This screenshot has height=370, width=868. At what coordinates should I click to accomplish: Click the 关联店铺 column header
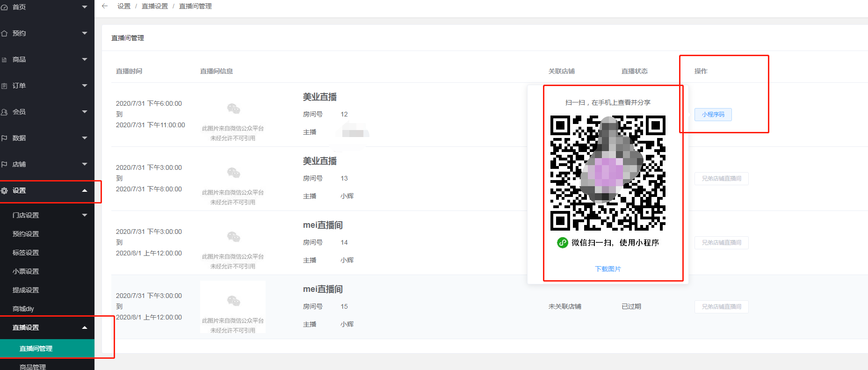[562, 71]
